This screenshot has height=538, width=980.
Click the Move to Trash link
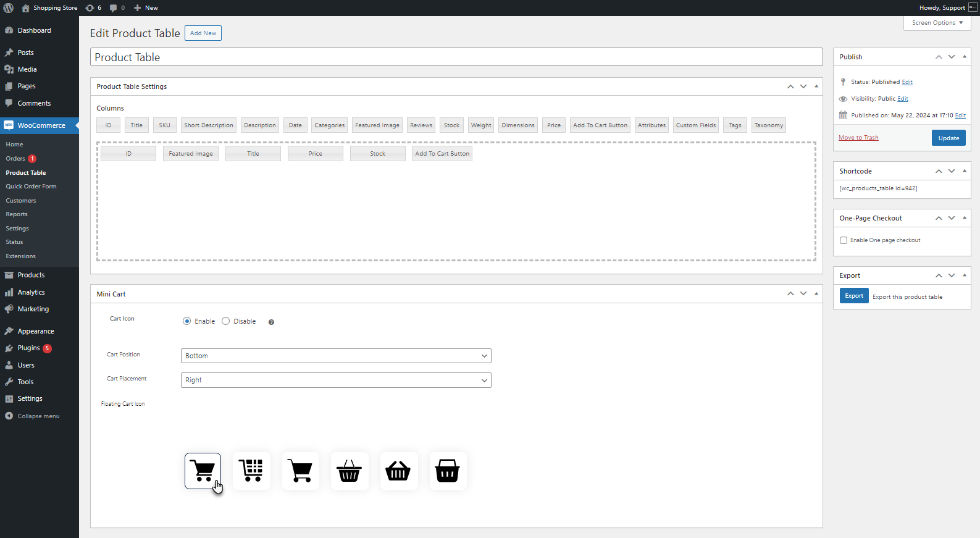(858, 138)
